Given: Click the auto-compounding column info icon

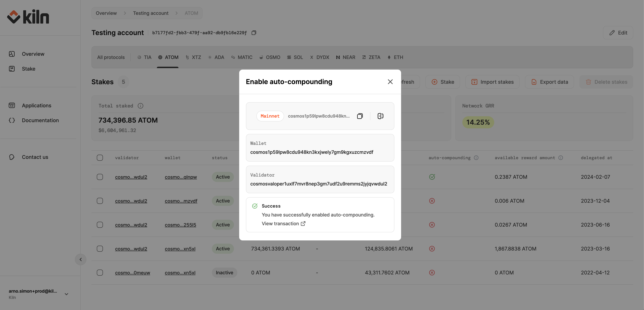Looking at the screenshot, I should [476, 158].
